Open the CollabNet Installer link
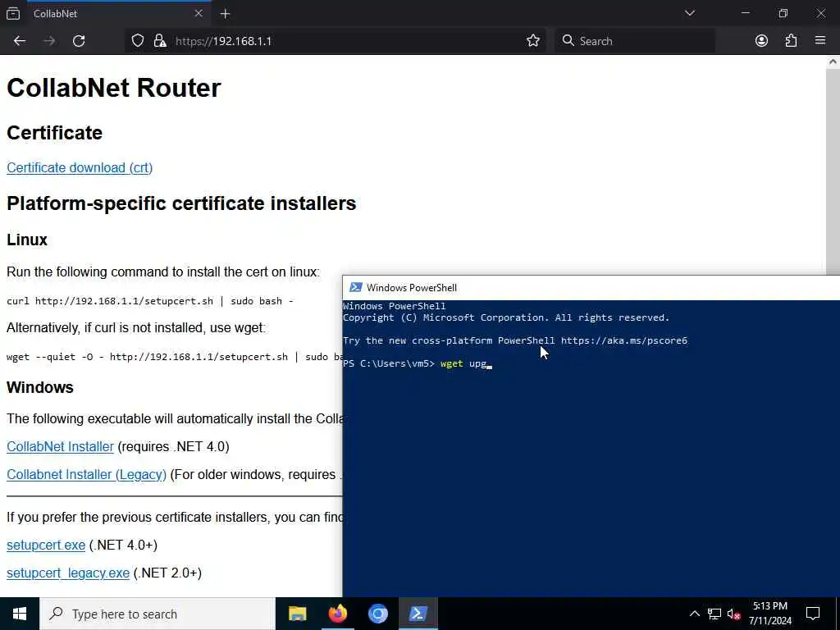This screenshot has width=840, height=630. [x=60, y=447]
